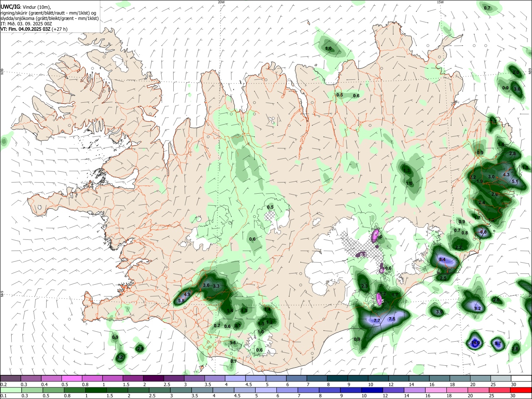532x399 pixels.
Task: Select the '8.2' precipitation value
Action: pyautogui.click(x=478, y=308)
